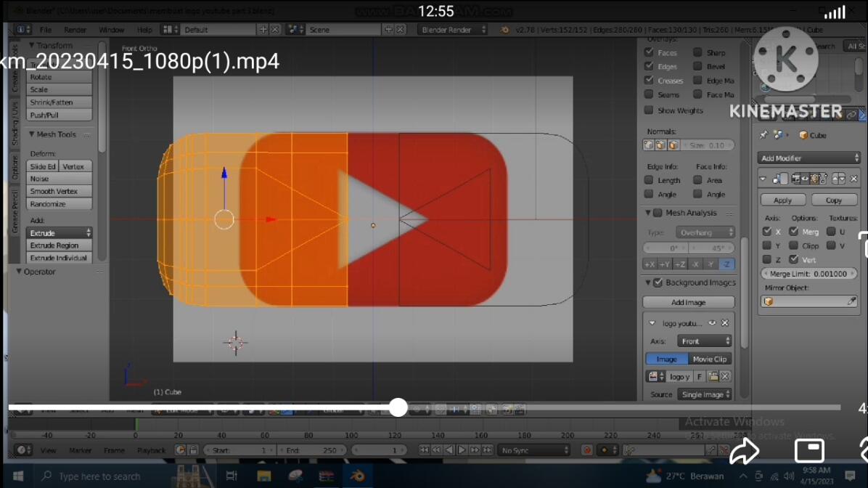Open the Add Modifier dropdown
The height and width of the screenshot is (488, 868).
coord(808,158)
